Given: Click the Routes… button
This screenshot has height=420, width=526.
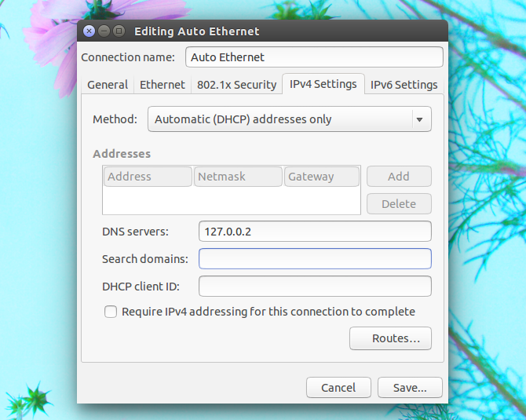Looking at the screenshot, I should pyautogui.click(x=390, y=338).
